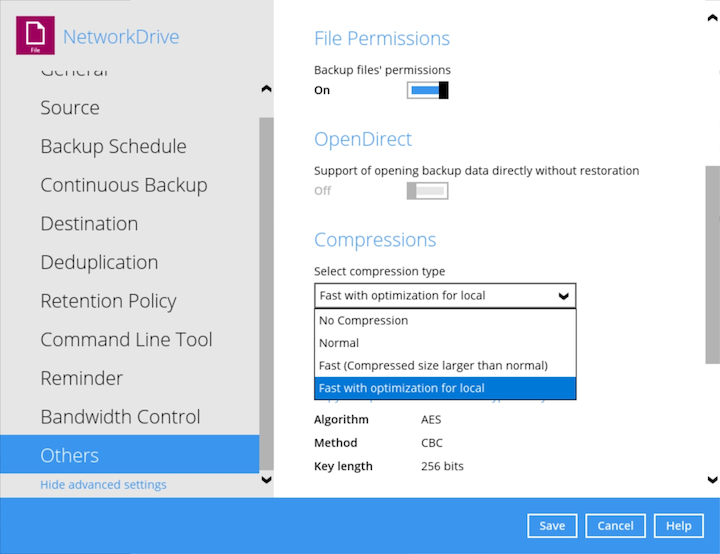Click the CBC method value
The height and width of the screenshot is (554, 720).
pyautogui.click(x=432, y=443)
